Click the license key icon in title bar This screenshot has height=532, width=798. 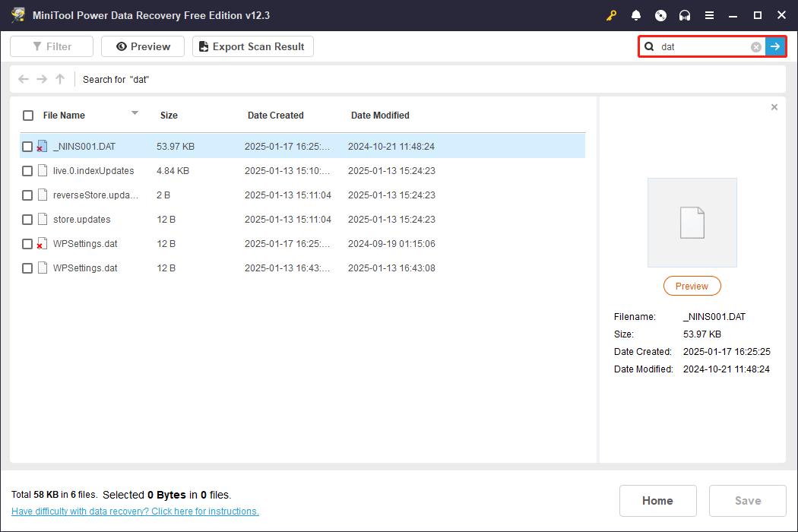pyautogui.click(x=611, y=15)
